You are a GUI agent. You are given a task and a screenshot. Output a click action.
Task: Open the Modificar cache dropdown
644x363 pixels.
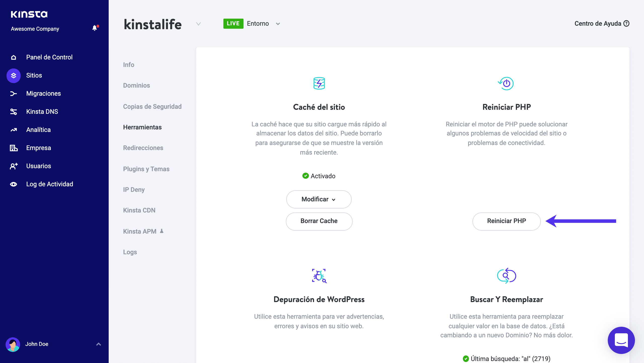(319, 199)
